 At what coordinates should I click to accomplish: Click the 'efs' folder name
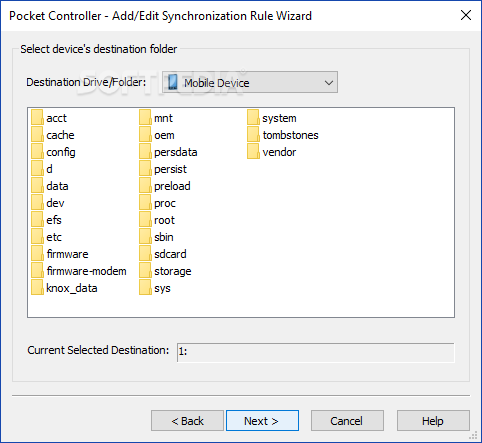pyautogui.click(x=54, y=220)
